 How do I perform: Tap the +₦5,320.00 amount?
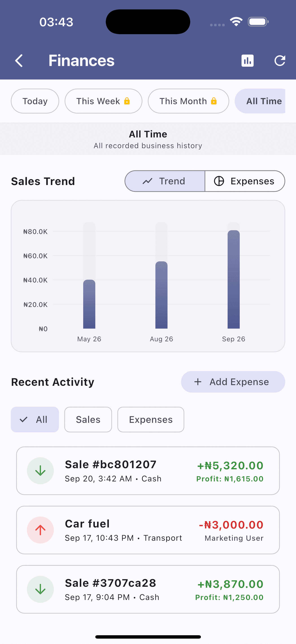[x=230, y=465]
